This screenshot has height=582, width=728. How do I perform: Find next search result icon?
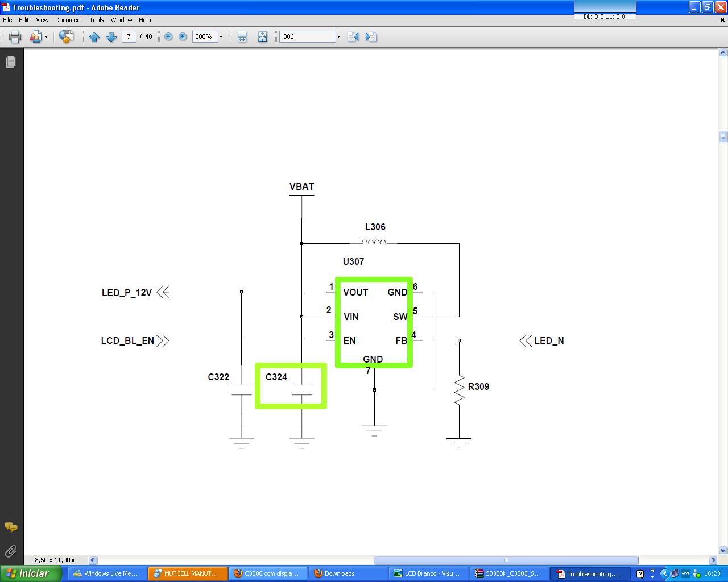[371, 37]
